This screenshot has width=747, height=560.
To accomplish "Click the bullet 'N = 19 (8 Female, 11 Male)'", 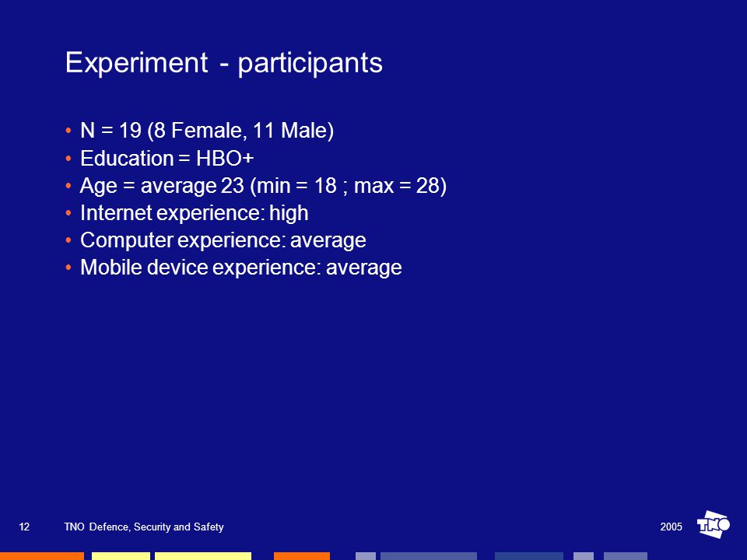I will pos(207,131).
